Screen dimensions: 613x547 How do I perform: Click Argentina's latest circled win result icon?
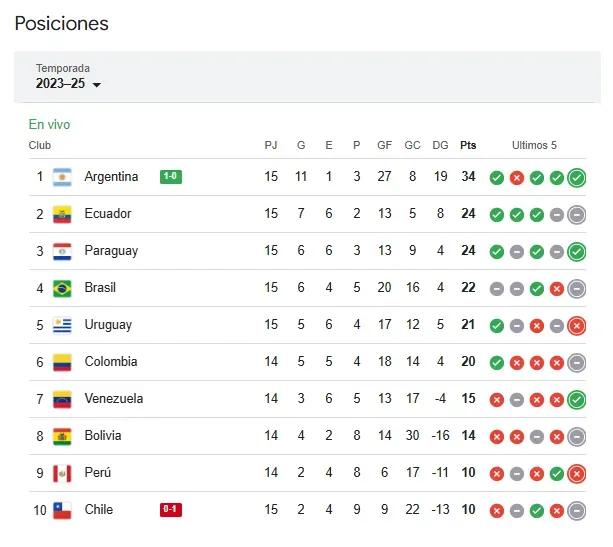click(576, 178)
